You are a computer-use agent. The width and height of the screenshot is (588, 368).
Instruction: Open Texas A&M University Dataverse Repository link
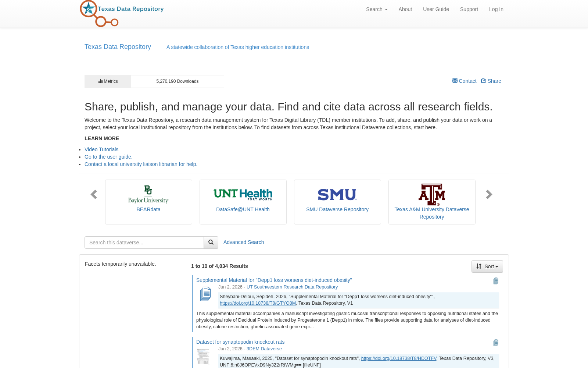point(432,213)
